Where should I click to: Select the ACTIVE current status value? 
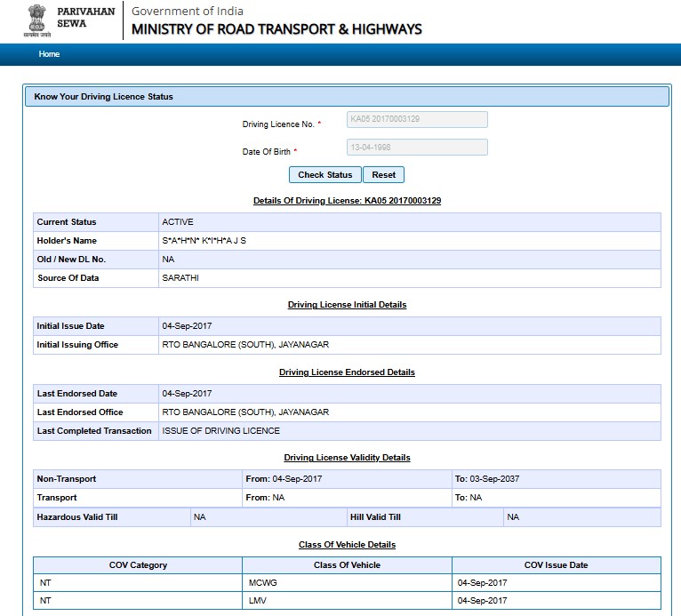pos(178,222)
